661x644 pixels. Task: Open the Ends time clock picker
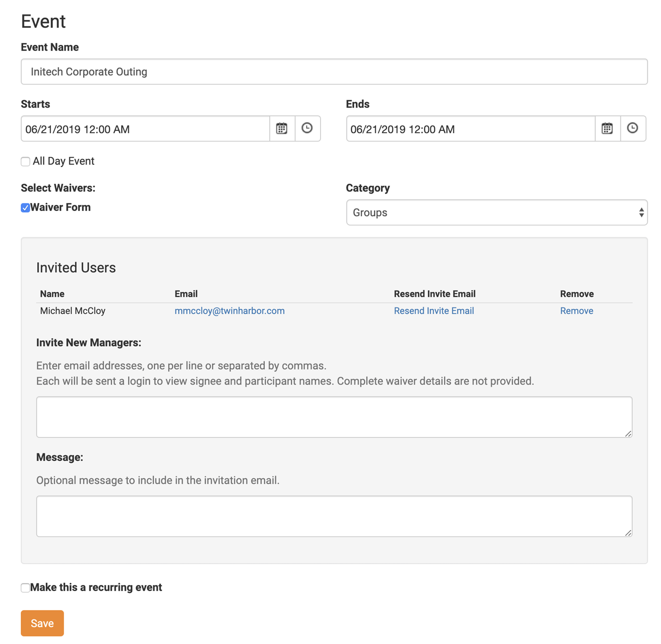(633, 128)
